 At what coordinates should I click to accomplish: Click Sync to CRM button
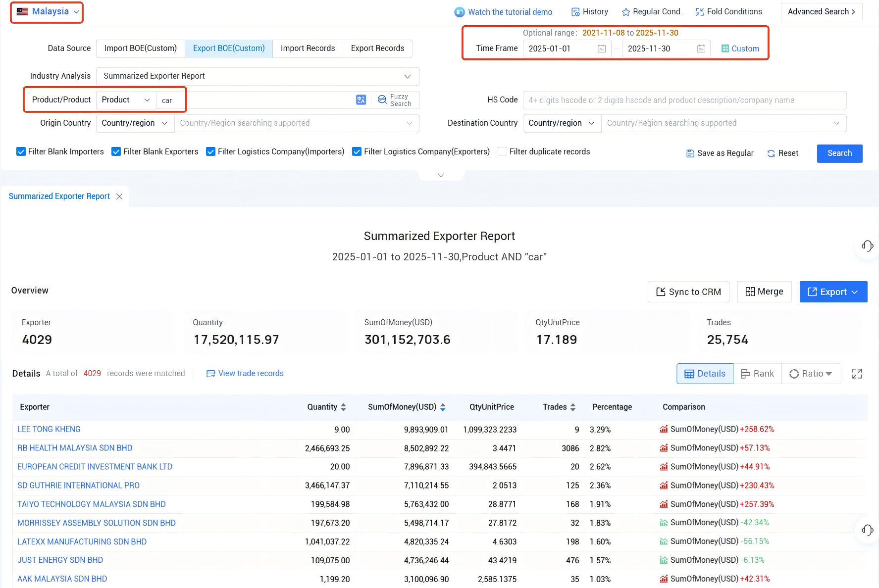(x=688, y=292)
